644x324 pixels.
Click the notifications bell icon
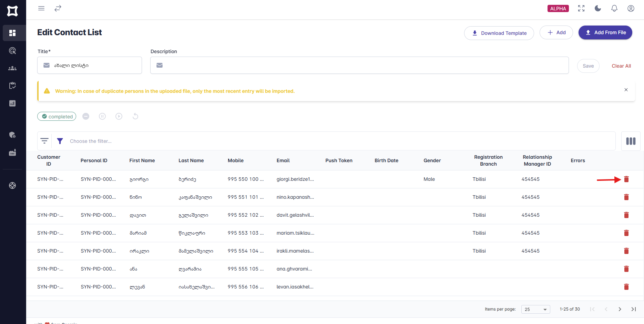tap(614, 8)
